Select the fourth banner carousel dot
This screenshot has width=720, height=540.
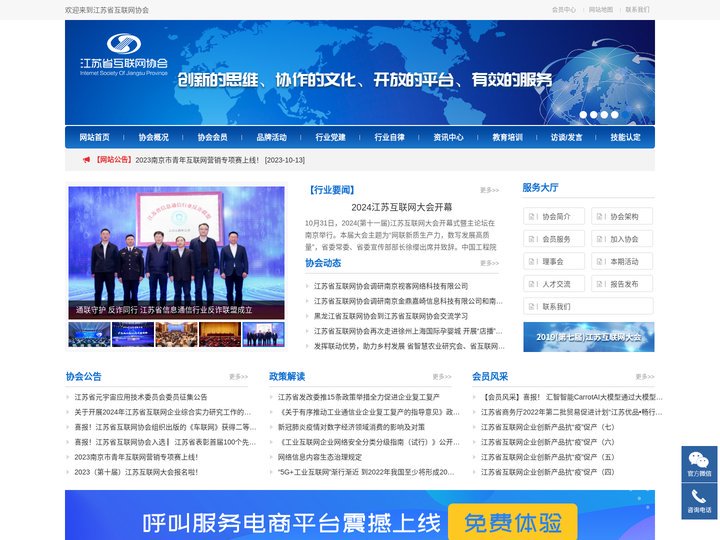615,115
